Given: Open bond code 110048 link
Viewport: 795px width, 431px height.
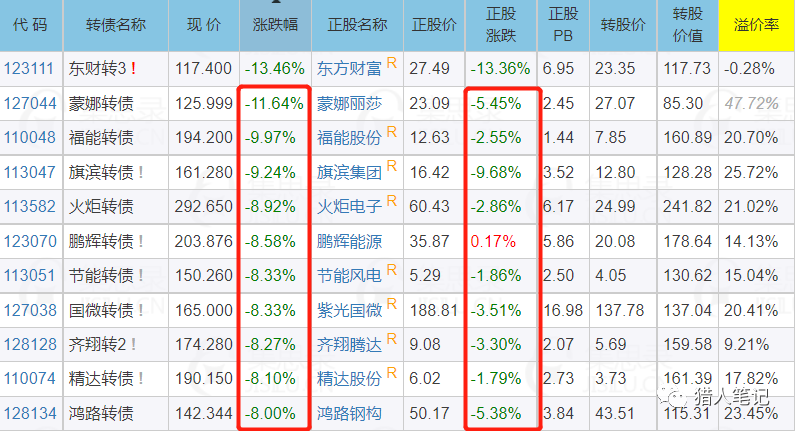Looking at the screenshot, I should (30, 137).
